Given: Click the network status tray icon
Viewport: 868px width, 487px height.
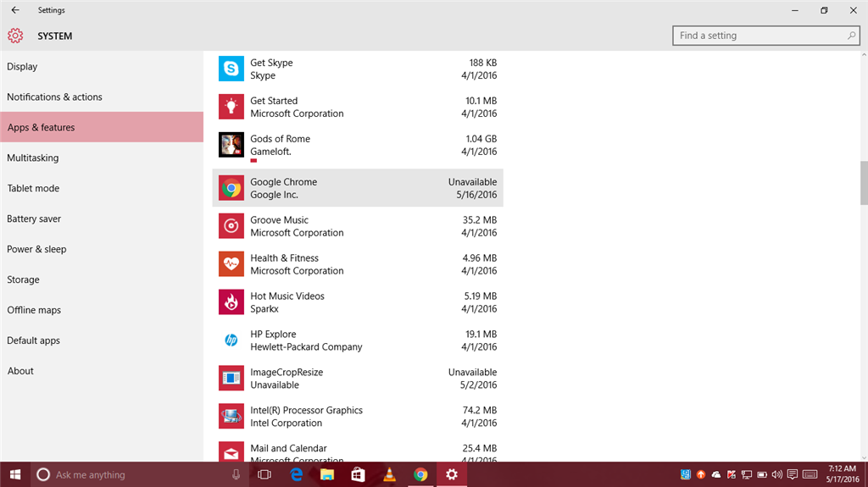Looking at the screenshot, I should click(x=747, y=475).
